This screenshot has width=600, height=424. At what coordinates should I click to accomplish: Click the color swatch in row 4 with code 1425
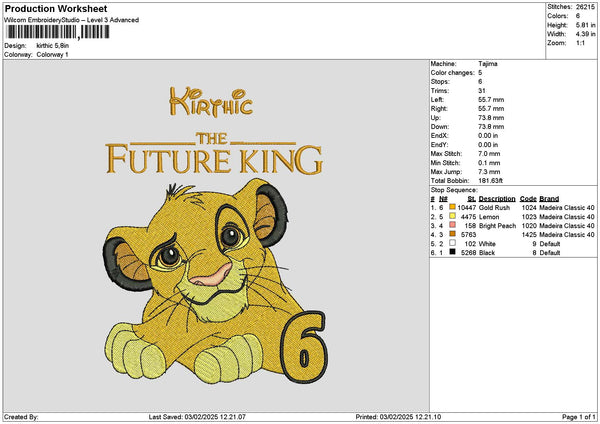pyautogui.click(x=452, y=234)
